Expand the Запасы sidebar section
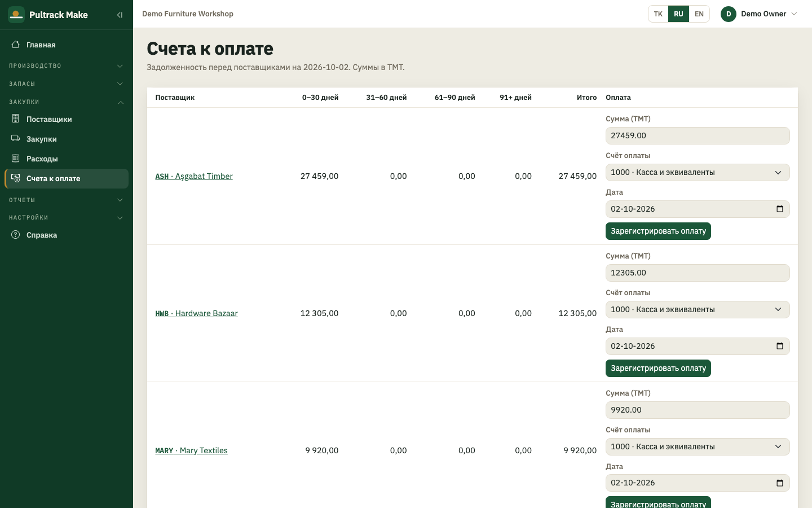812x508 pixels. pyautogui.click(x=67, y=84)
